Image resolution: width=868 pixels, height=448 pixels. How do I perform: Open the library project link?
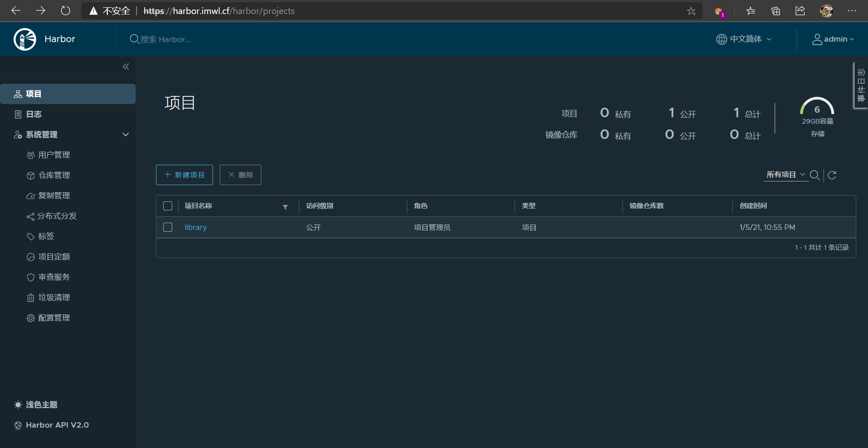coord(195,227)
